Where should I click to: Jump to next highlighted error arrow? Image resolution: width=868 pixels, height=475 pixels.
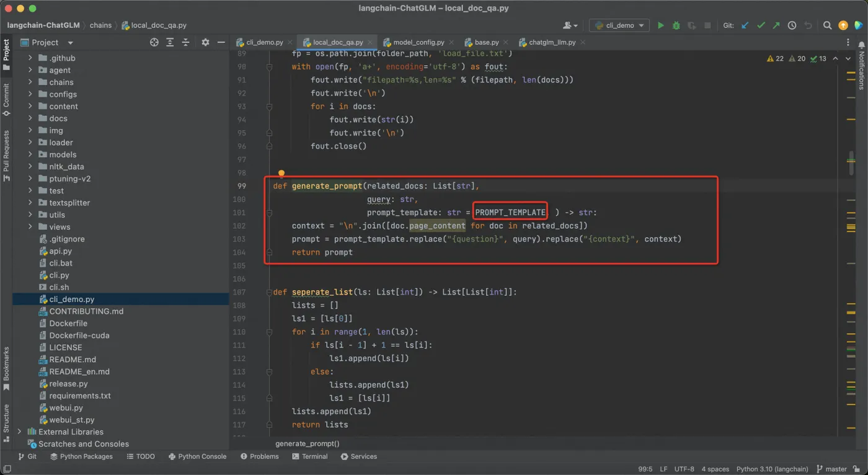(848, 58)
